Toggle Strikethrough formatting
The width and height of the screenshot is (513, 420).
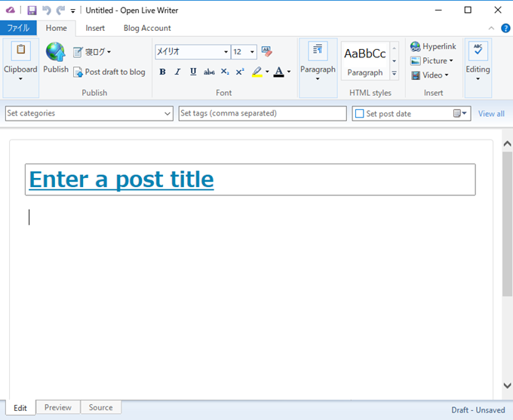click(x=209, y=72)
